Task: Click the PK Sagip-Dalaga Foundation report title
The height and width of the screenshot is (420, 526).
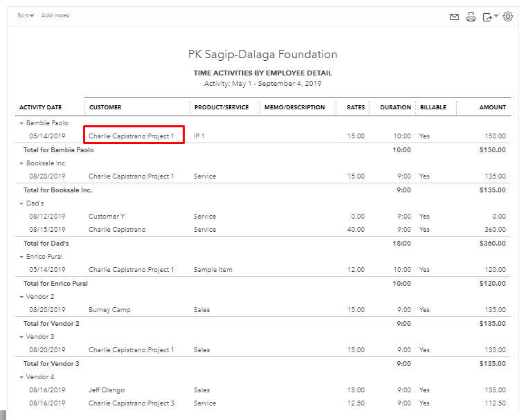Action: coord(263,54)
